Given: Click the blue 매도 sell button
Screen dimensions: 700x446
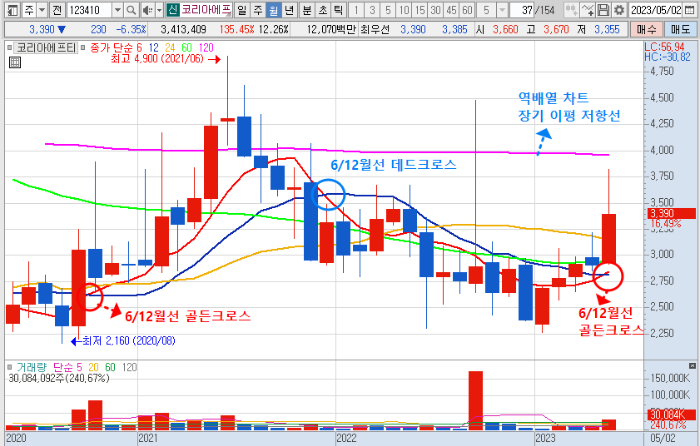Looking at the screenshot, I should click(x=680, y=29).
